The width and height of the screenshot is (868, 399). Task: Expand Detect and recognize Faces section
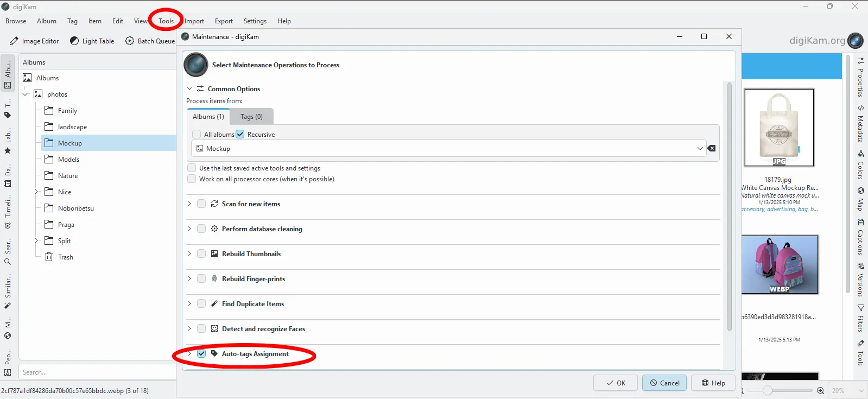pos(189,328)
